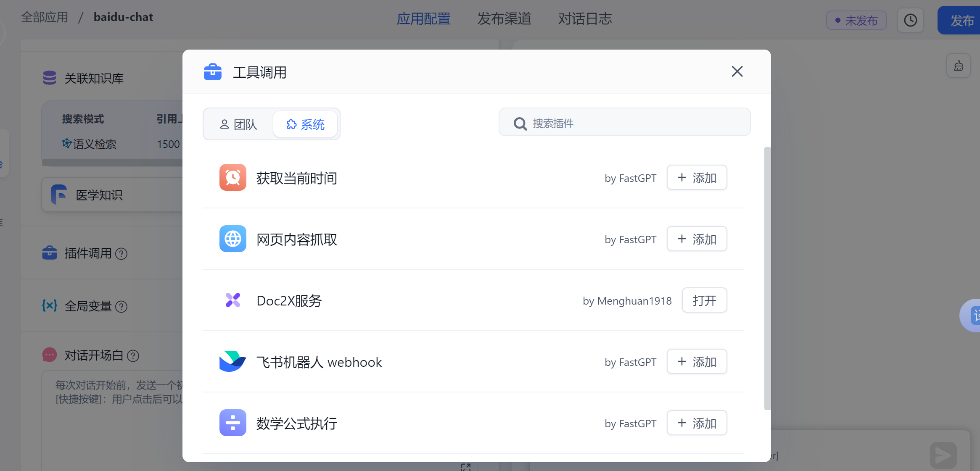Screen dimensions: 980x471
Task: Click the alarm clock icon for 获取当前时间
Action: [x=232, y=177]
